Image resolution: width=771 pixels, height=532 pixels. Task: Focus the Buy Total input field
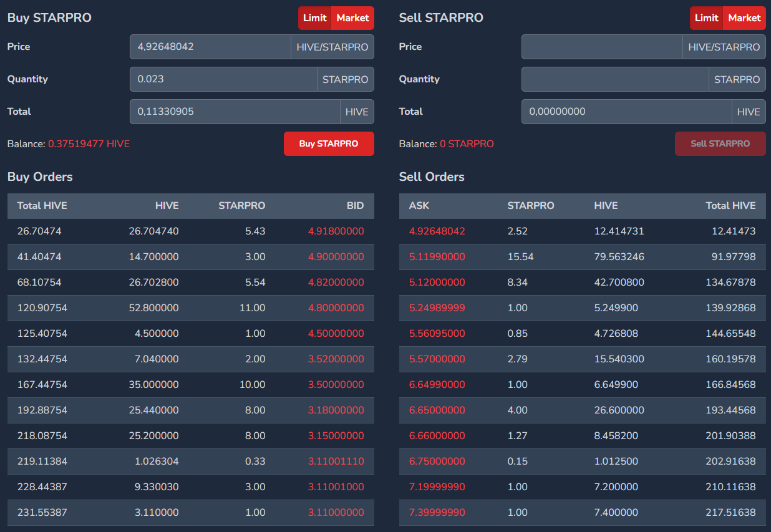click(x=235, y=112)
